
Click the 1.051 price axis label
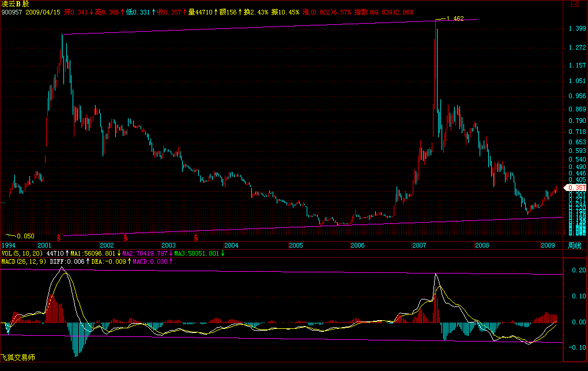coord(577,81)
